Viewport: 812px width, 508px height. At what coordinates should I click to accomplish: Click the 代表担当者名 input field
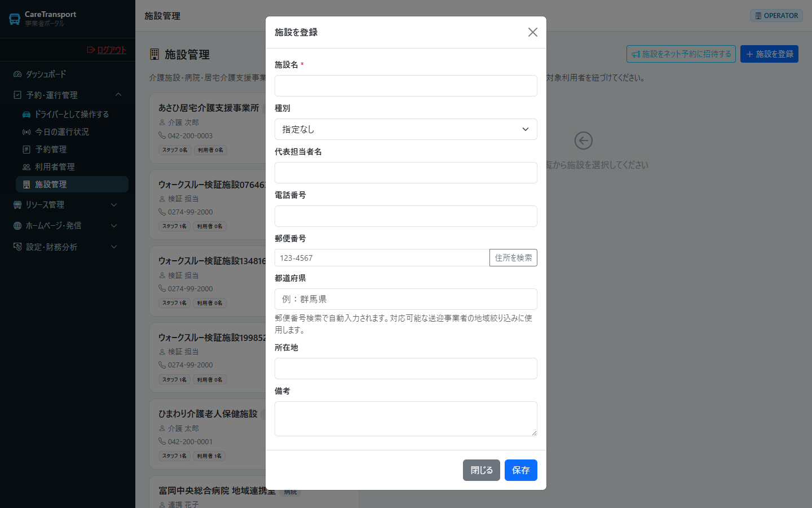click(x=406, y=173)
